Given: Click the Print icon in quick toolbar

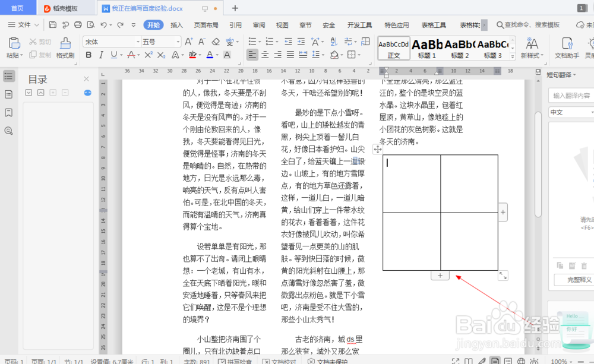Looking at the screenshot, I should pyautogui.click(x=78, y=25).
